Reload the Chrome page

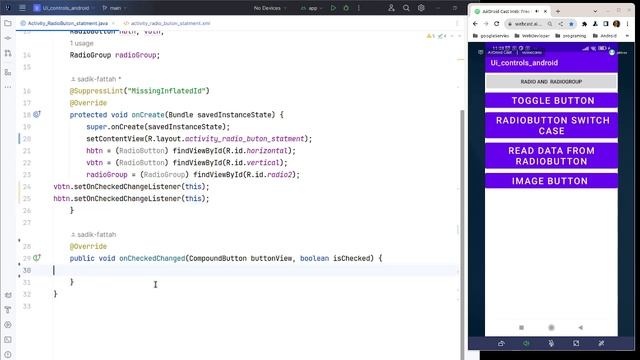click(x=497, y=24)
